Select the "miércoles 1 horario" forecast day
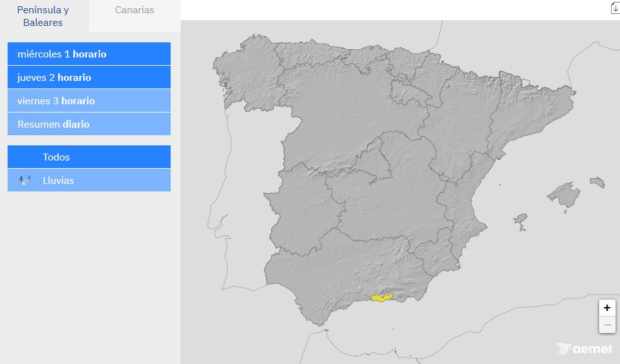 pos(88,54)
